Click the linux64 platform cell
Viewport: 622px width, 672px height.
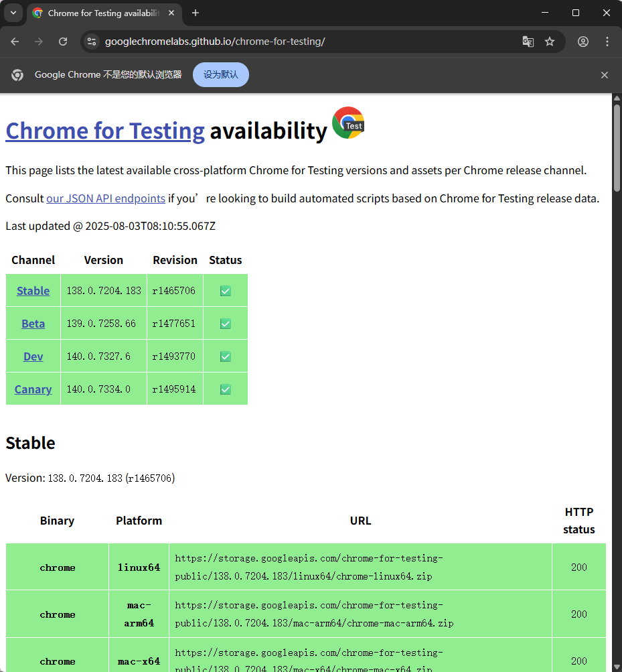pos(139,567)
